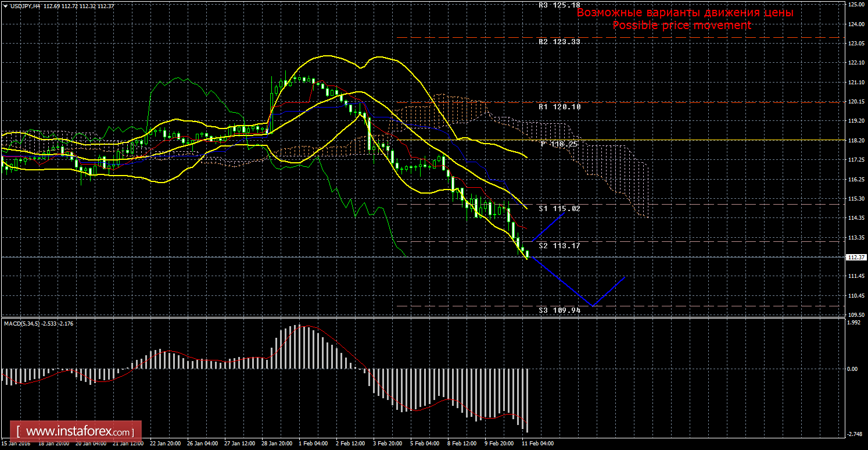This screenshot has height=450, width=868.
Task: Open the www.instaforex.com watermark link
Action: pyautogui.click(x=79, y=433)
